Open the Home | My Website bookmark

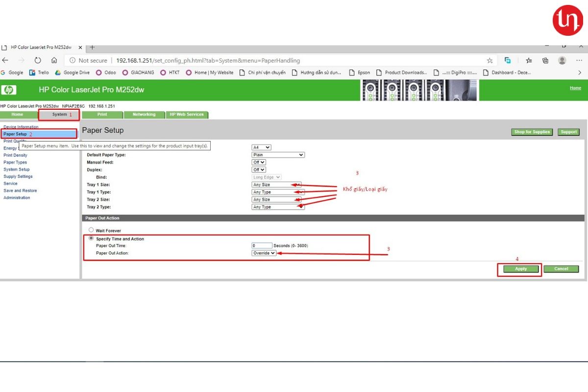point(210,73)
